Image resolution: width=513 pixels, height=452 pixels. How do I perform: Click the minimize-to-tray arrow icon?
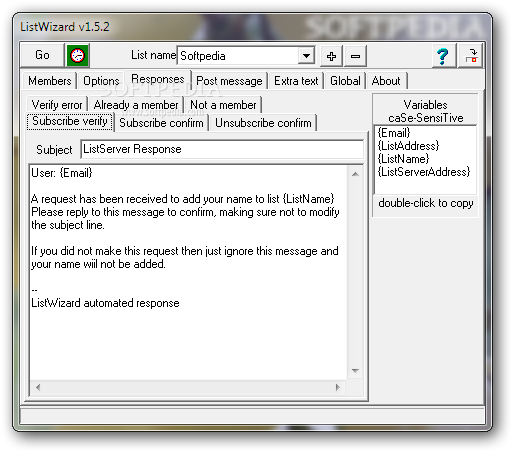click(x=471, y=56)
